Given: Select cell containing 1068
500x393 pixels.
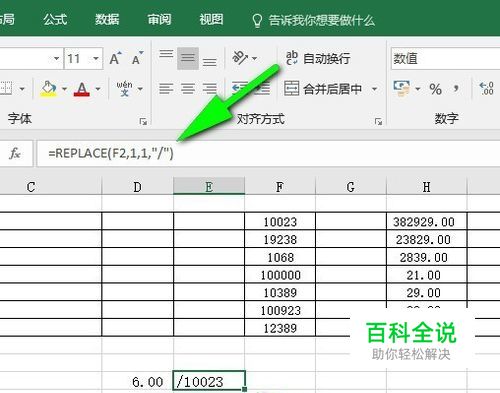Looking at the screenshot, I should [280, 257].
